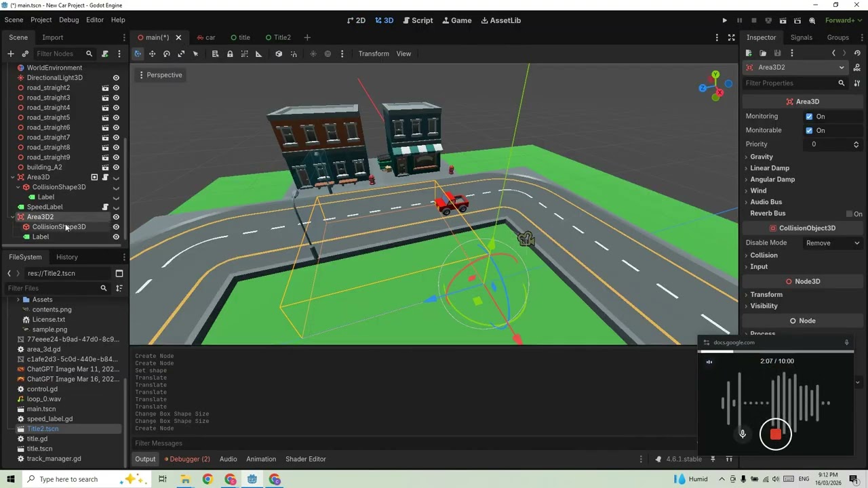The image size is (868, 488).
Task: Switch to the car scene tab
Action: (x=205, y=37)
